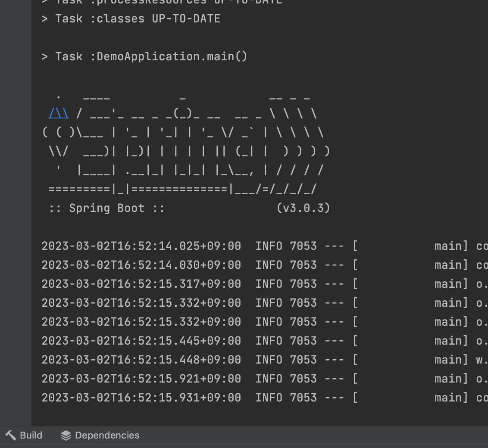Image resolution: width=488 pixels, height=448 pixels.
Task: Click the log line timestamped 16:52:14.030
Action: pos(265,265)
